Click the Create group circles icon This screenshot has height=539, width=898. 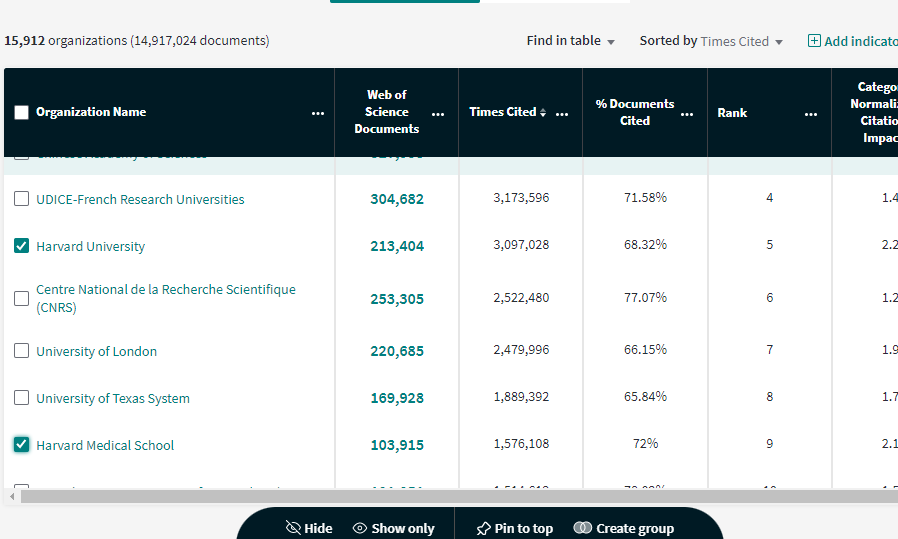pos(583,528)
